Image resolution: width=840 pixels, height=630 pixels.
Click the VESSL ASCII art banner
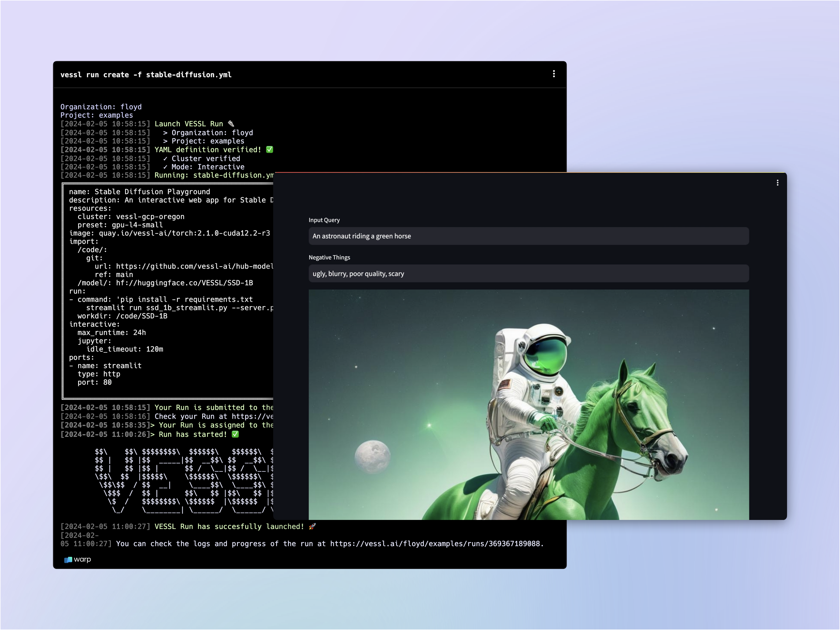(184, 480)
